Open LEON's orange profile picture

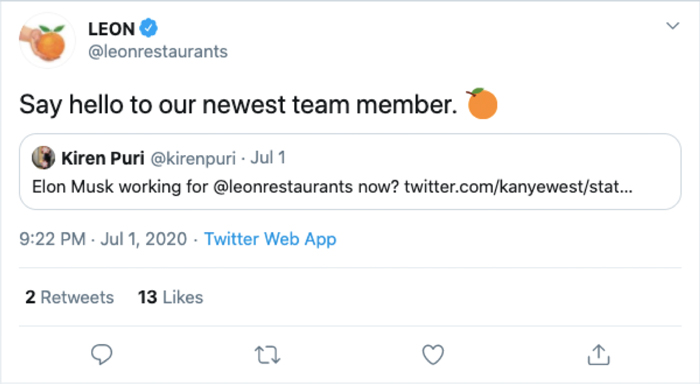[x=47, y=41]
